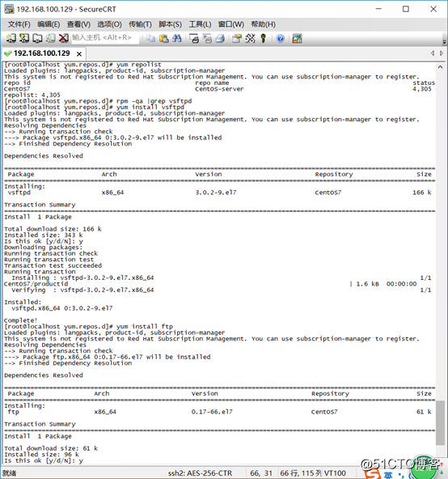Open the 编辑(E) menu
This screenshot has width=448, height=479.
(x=49, y=24)
